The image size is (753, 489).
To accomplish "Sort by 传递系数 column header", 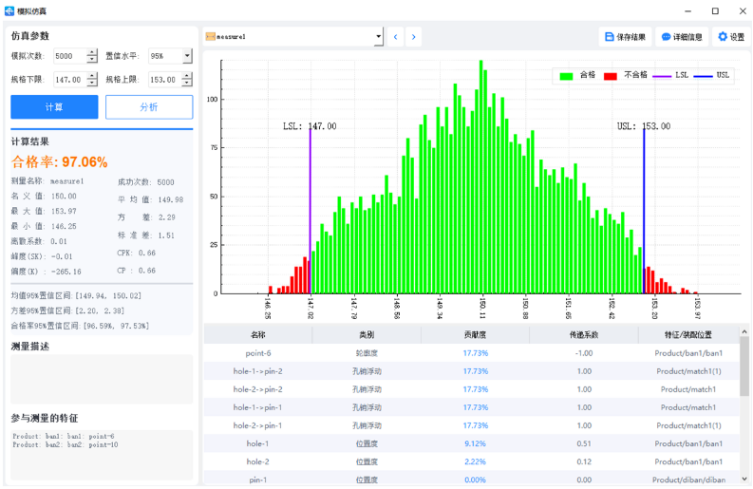I will tap(584, 334).
